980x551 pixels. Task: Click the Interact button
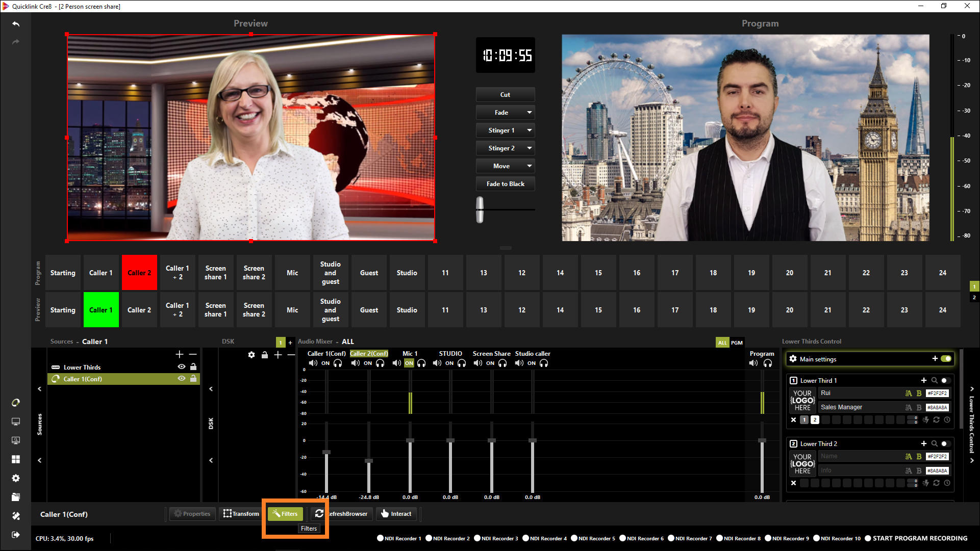(396, 514)
